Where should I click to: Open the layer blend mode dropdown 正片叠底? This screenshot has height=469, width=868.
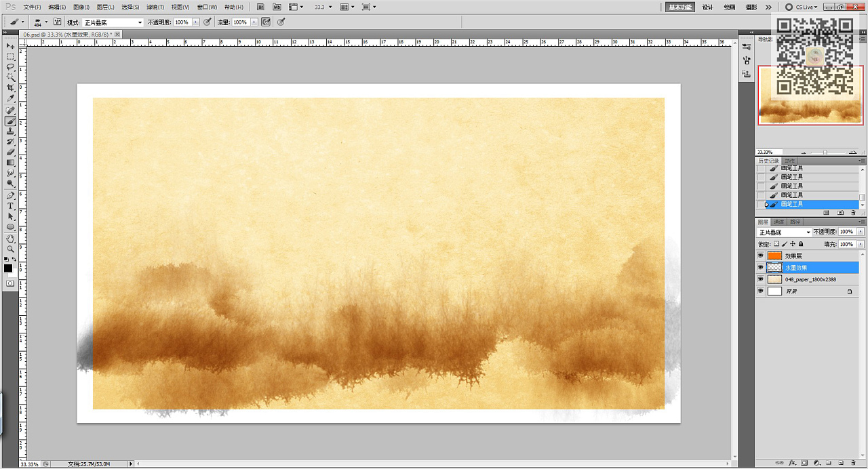click(784, 232)
